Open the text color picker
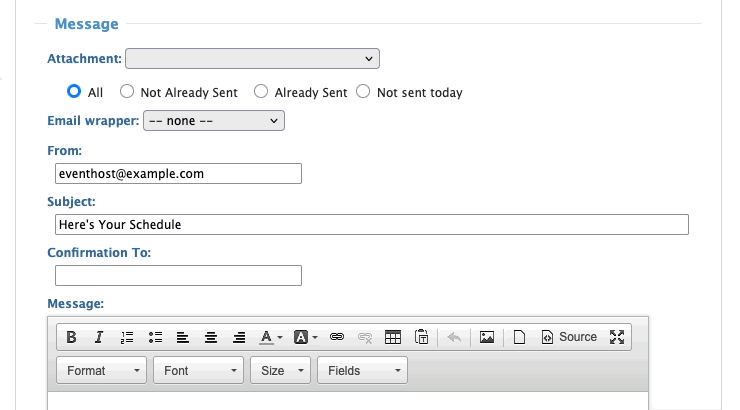The image size is (740, 410). click(x=271, y=337)
